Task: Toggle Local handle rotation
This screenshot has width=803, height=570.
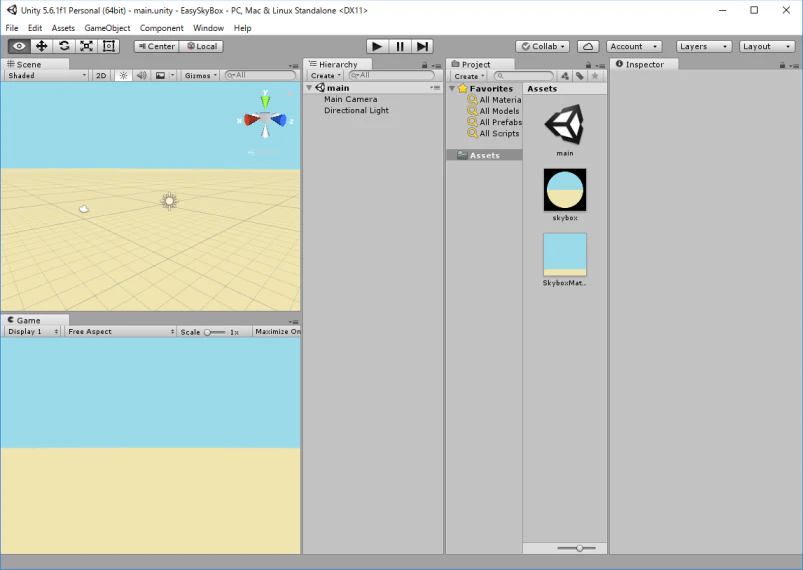Action: coord(201,46)
